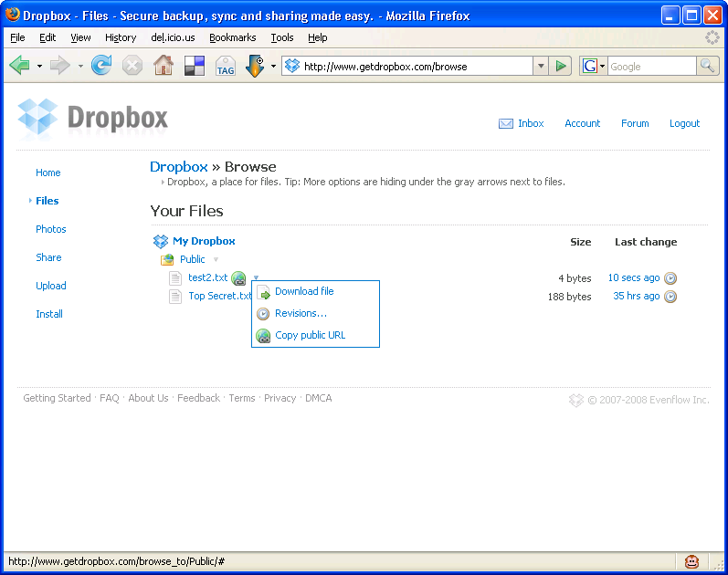Open the My Dropbox folder link
The height and width of the screenshot is (575, 728).
[x=204, y=241]
